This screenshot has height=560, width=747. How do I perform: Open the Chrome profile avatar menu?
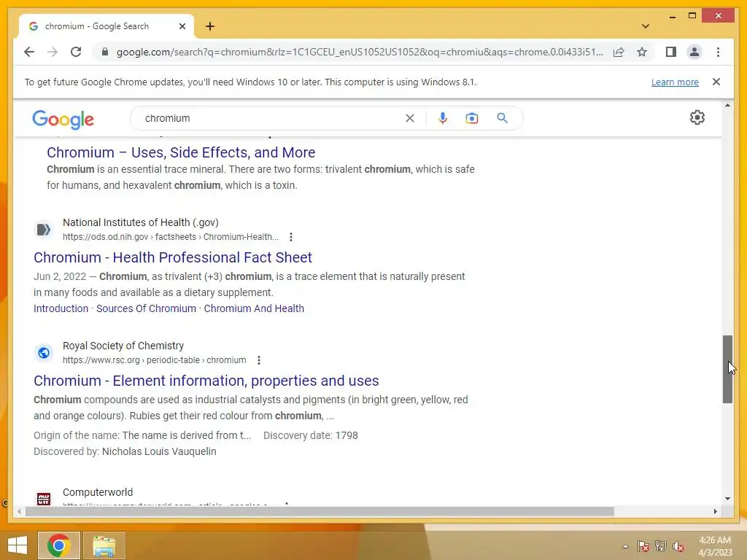pyautogui.click(x=694, y=52)
